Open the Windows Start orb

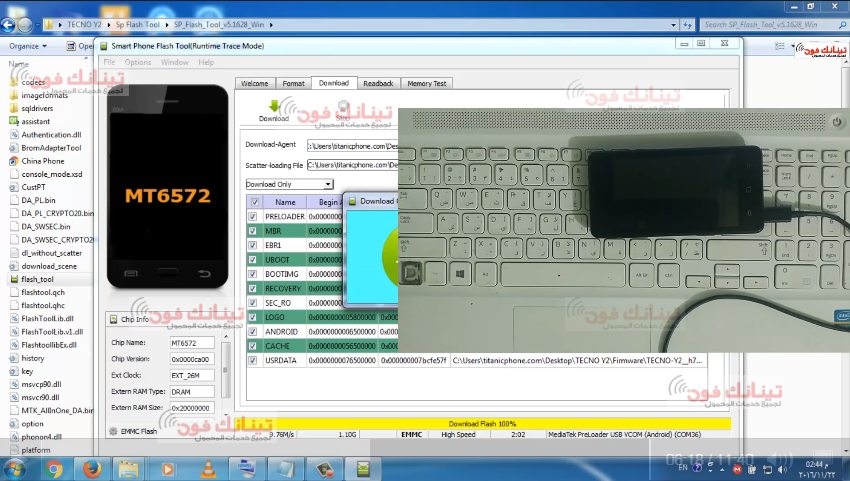(x=15, y=469)
